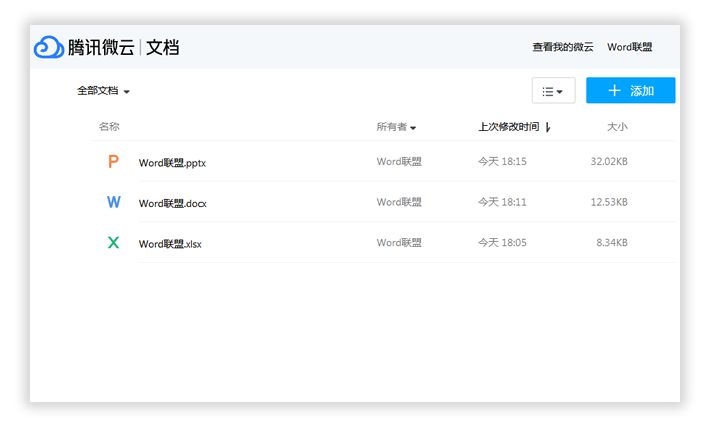Click the 添加 button

tap(630, 91)
